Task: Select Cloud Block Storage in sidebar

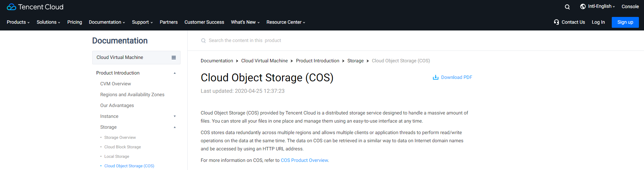Action: (x=122, y=147)
